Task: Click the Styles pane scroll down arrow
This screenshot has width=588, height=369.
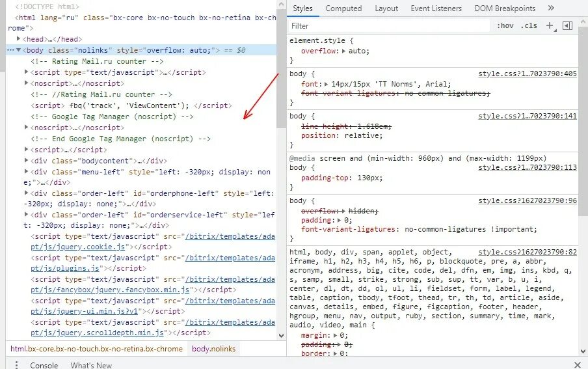Action: point(583,351)
